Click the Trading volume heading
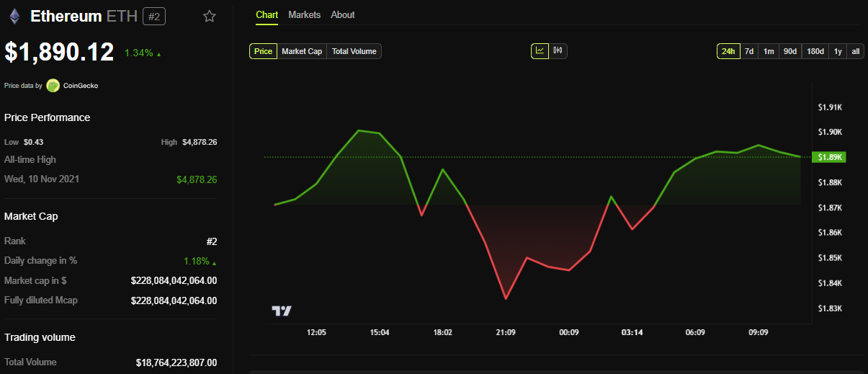Image resolution: width=868 pixels, height=374 pixels. point(40,337)
